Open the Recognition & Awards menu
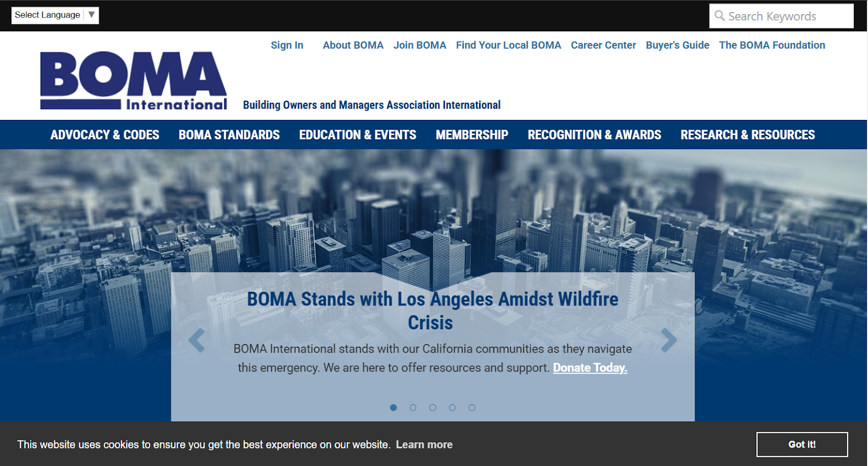This screenshot has width=868, height=466. (x=595, y=135)
